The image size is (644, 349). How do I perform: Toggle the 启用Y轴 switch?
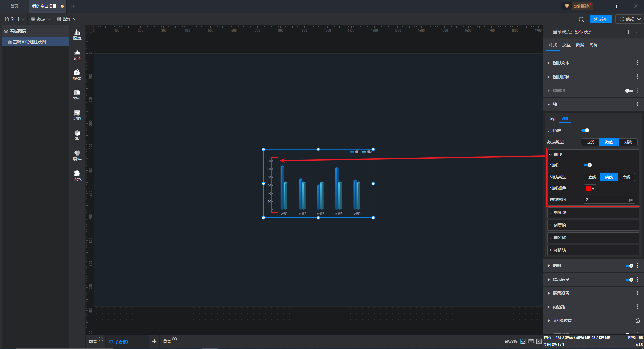(585, 131)
